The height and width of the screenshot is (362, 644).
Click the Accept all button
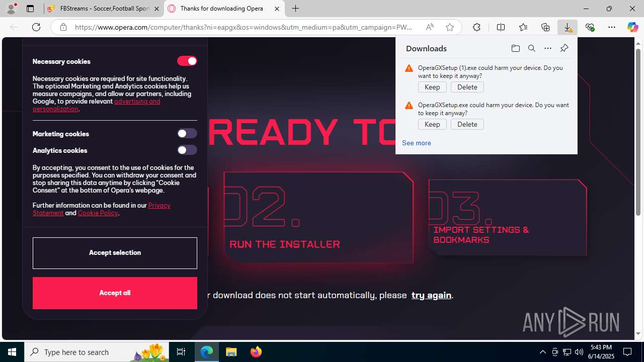coord(115,293)
